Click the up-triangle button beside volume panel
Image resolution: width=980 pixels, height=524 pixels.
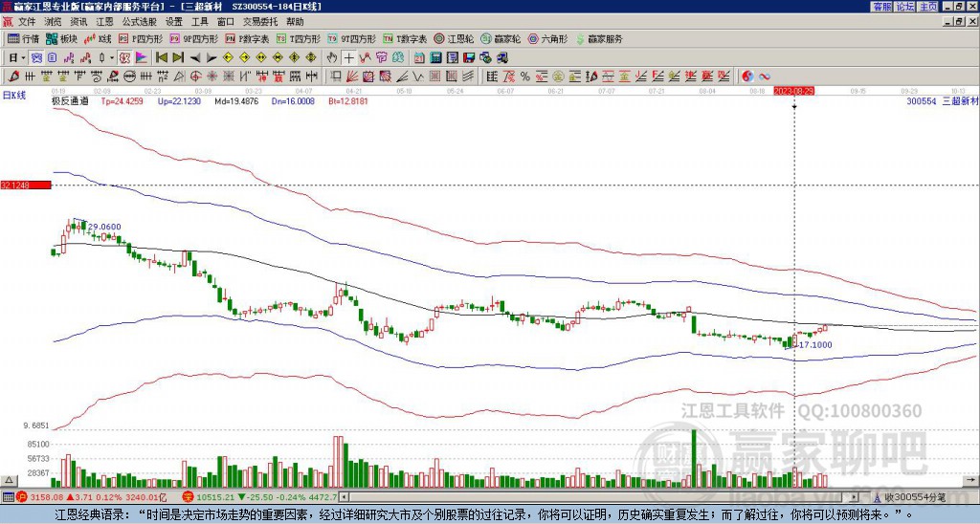coord(9,480)
